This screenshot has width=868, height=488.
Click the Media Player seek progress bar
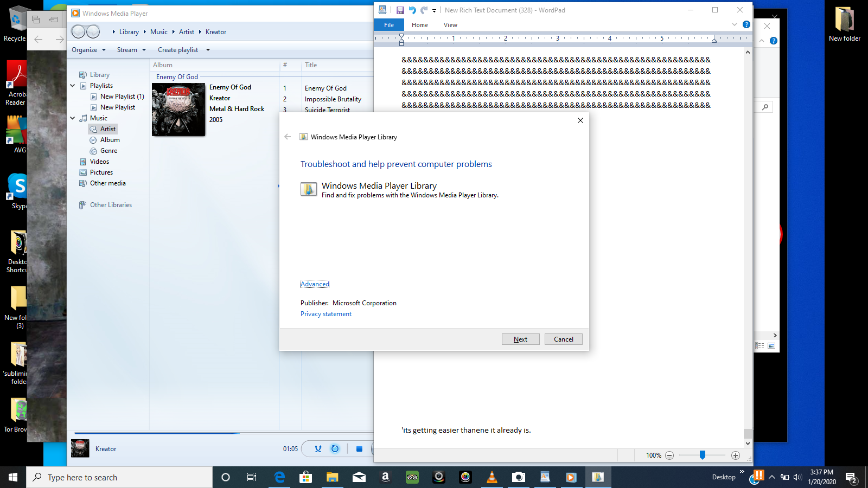click(224, 433)
